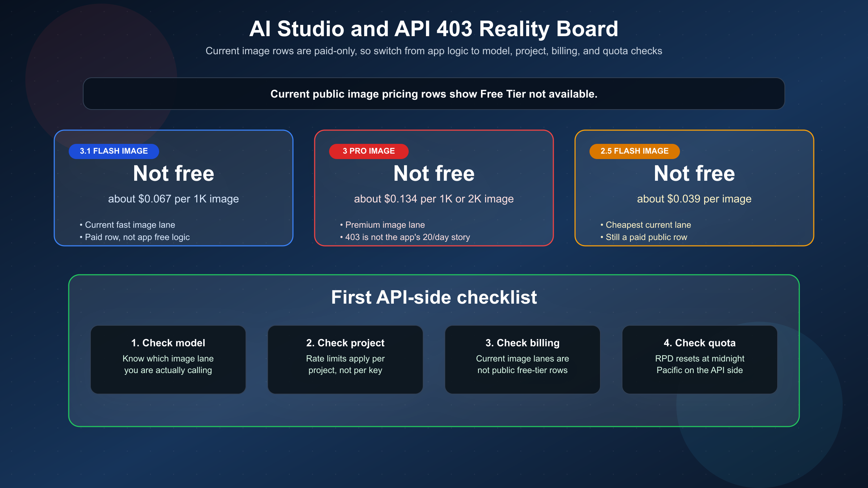Click the $0.134 per 1K or 2K price
Screen dimensions: 868x488
tap(434, 198)
